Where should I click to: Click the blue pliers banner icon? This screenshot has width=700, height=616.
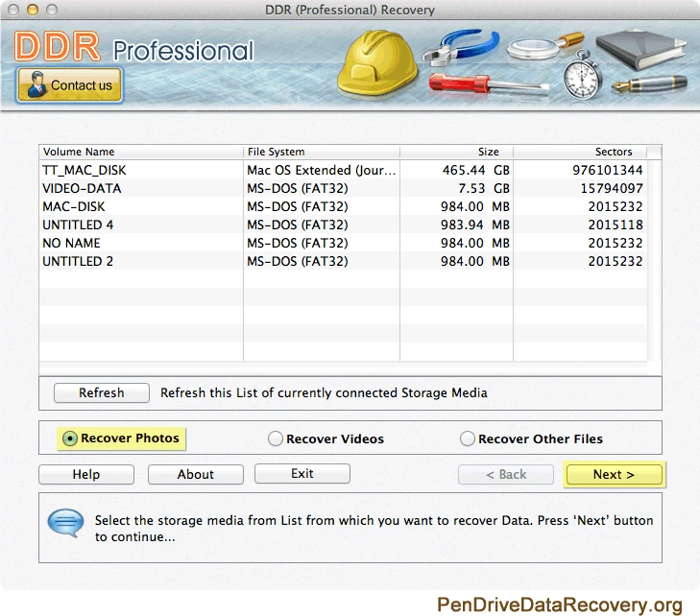(x=461, y=48)
